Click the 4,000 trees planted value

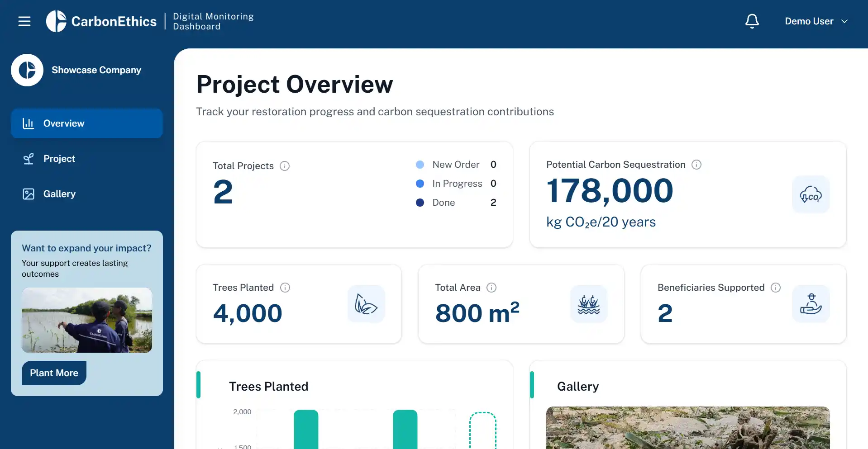pos(248,313)
